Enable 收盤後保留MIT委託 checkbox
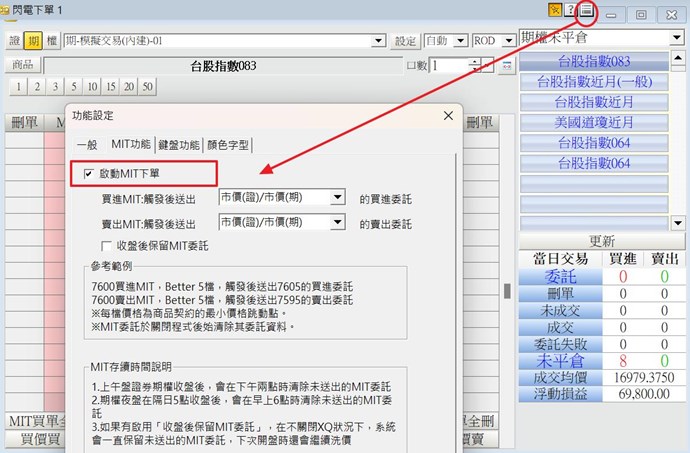 coord(107,244)
